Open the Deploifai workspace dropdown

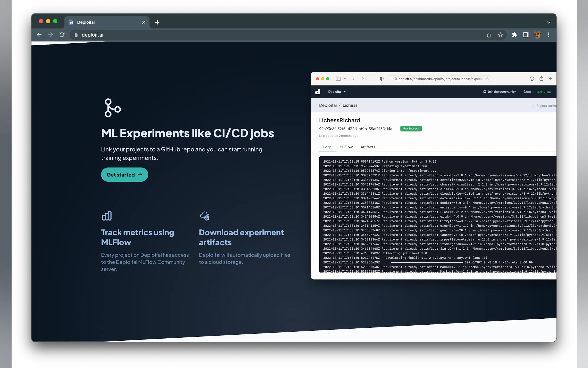pos(337,92)
